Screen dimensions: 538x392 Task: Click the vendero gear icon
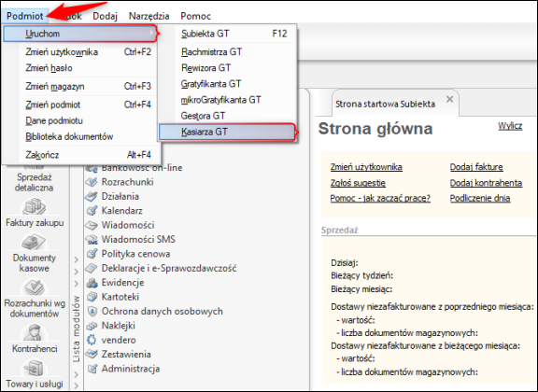(92, 341)
